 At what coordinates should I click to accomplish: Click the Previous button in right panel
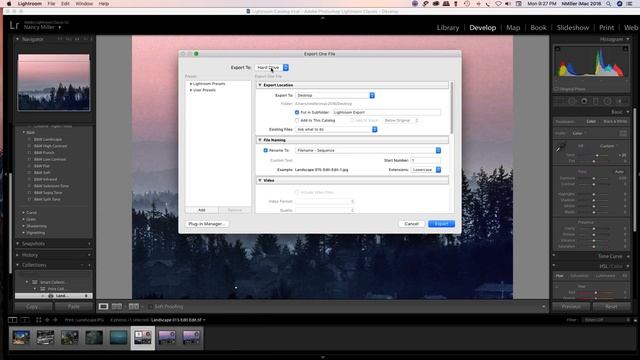point(571,307)
